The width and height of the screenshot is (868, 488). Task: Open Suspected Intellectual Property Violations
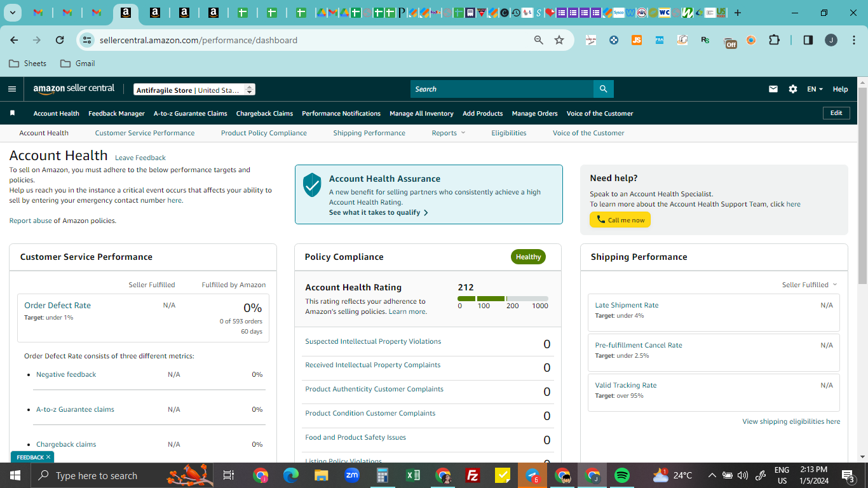pos(373,341)
